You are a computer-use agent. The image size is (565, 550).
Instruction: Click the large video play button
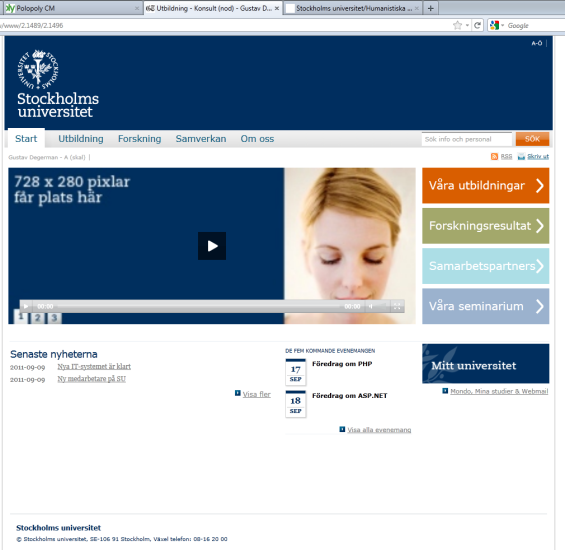(212, 246)
